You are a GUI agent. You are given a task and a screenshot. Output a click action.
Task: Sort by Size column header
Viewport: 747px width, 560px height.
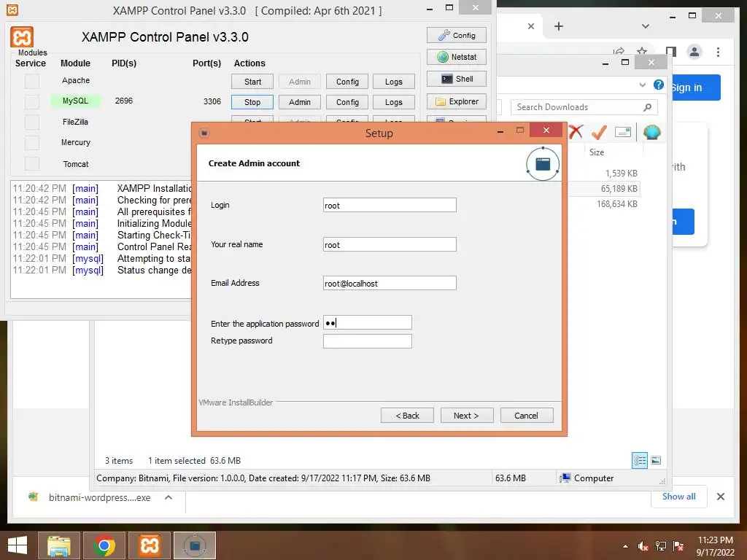pyautogui.click(x=596, y=152)
